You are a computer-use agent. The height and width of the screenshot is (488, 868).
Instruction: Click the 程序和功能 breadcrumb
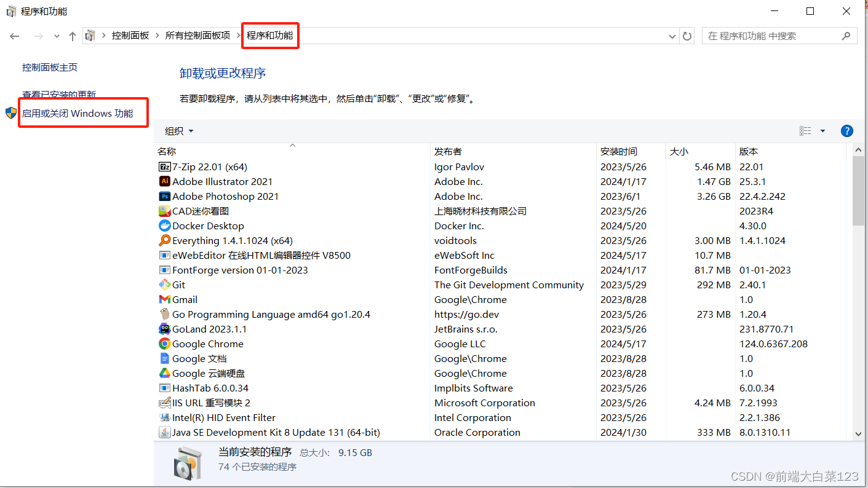click(x=269, y=36)
